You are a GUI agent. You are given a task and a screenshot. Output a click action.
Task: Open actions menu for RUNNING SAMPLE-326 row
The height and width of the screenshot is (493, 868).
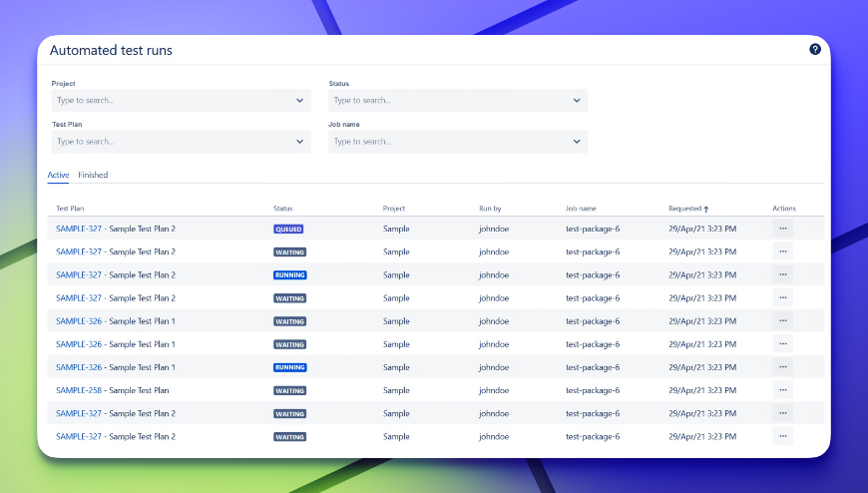pyautogui.click(x=783, y=367)
